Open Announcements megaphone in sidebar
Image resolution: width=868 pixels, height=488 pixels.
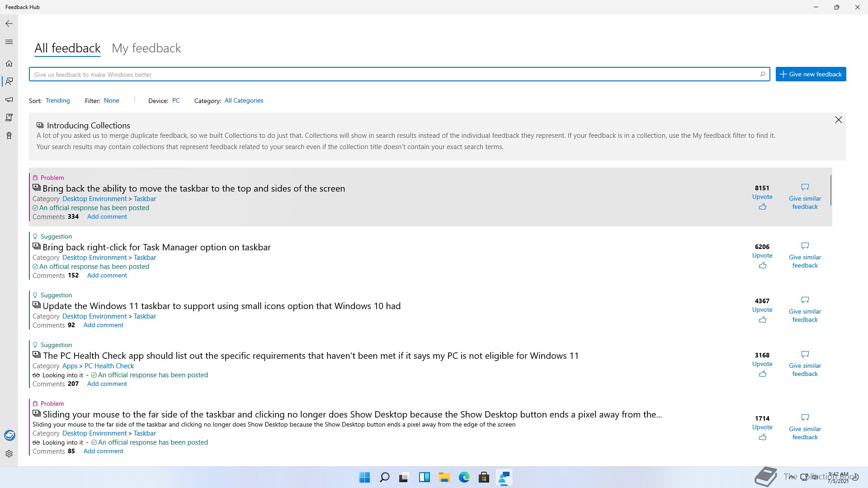[x=9, y=99]
